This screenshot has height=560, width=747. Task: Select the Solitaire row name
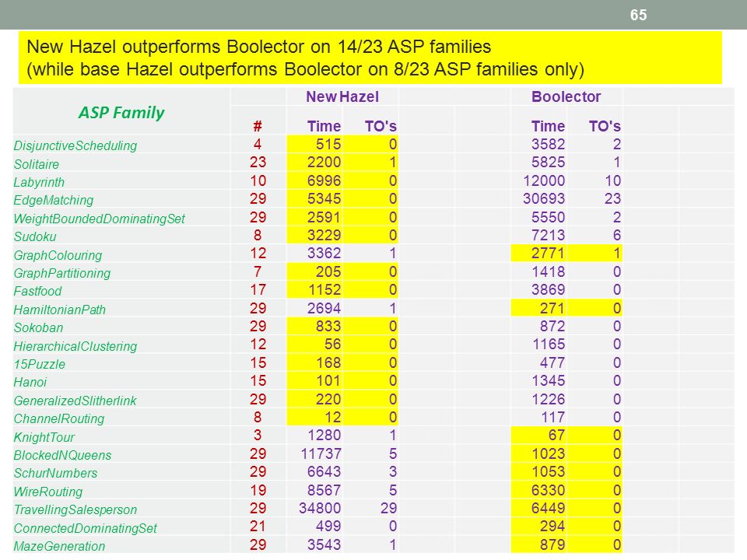click(x=37, y=164)
